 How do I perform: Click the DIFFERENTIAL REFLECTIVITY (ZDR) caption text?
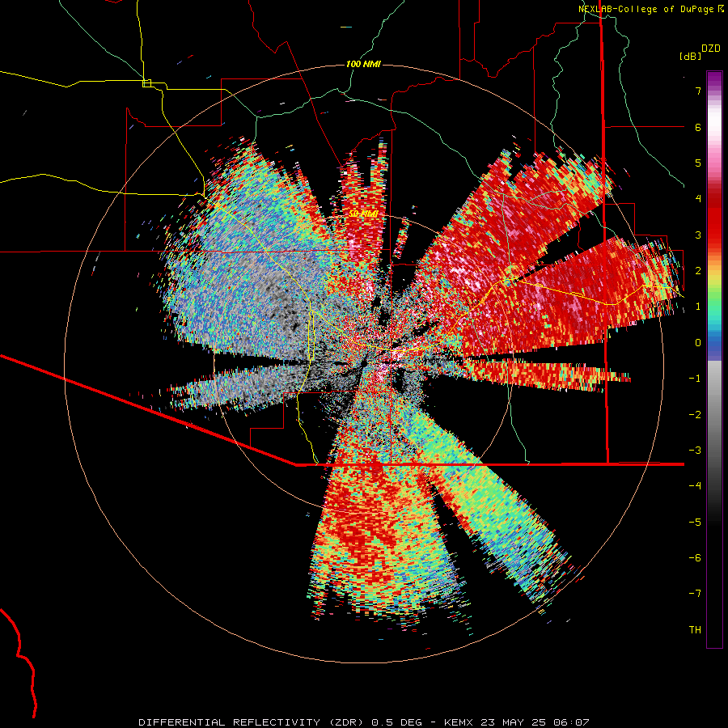(x=252, y=722)
